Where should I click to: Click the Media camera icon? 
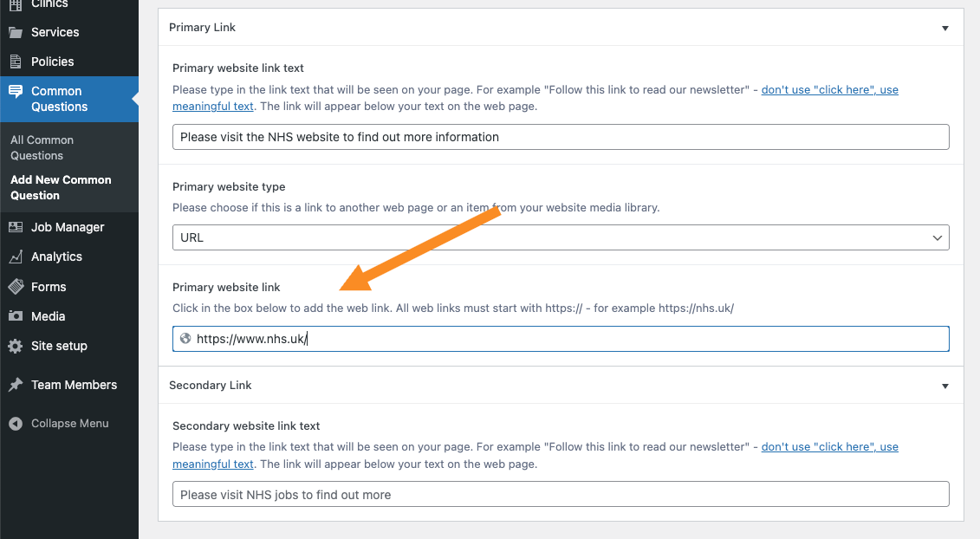16,315
